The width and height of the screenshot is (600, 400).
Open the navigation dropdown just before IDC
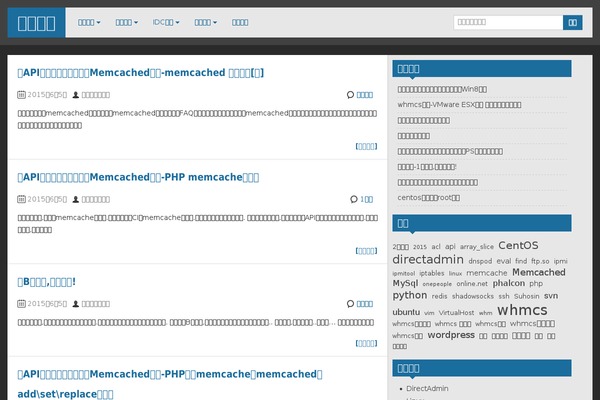tap(127, 22)
